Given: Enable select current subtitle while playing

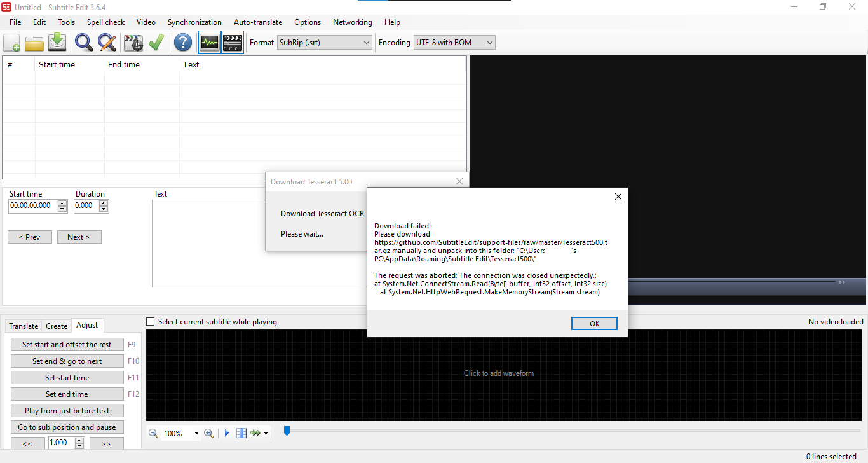Looking at the screenshot, I should [x=150, y=321].
